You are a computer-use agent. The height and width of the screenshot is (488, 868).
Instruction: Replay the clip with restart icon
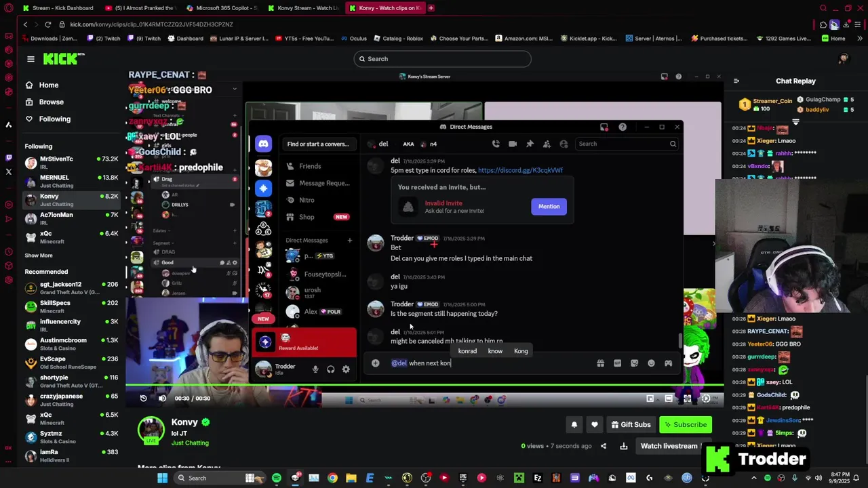pyautogui.click(x=143, y=399)
